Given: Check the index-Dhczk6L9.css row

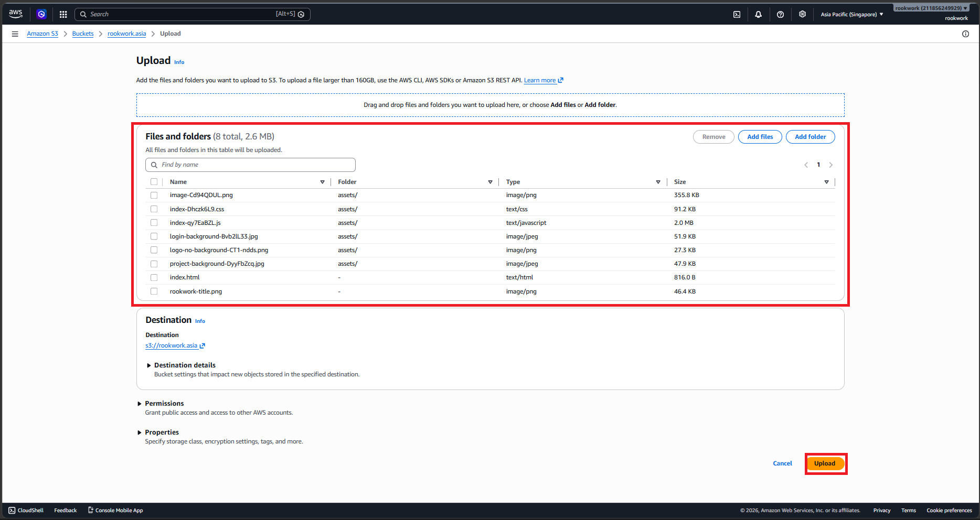Looking at the screenshot, I should point(154,209).
